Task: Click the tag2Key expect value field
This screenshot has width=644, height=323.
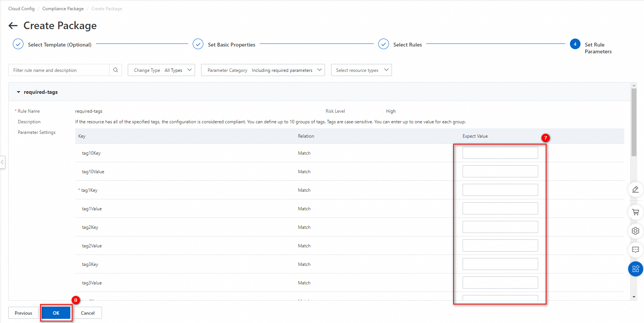Action: [x=500, y=227]
